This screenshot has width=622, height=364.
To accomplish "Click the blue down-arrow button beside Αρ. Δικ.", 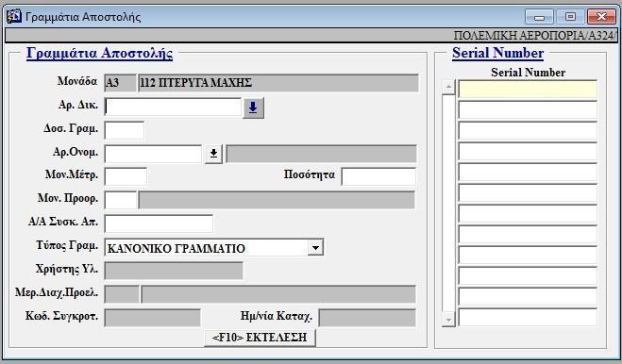I will (x=253, y=108).
